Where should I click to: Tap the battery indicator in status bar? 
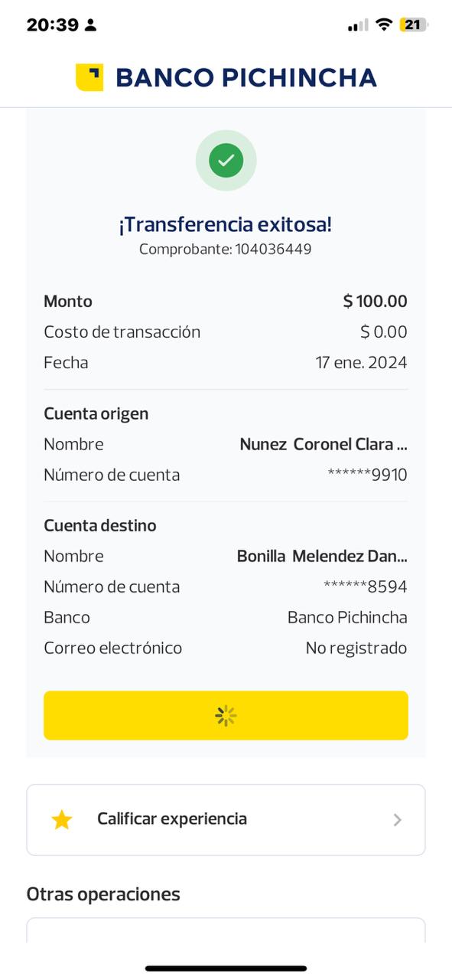click(414, 24)
